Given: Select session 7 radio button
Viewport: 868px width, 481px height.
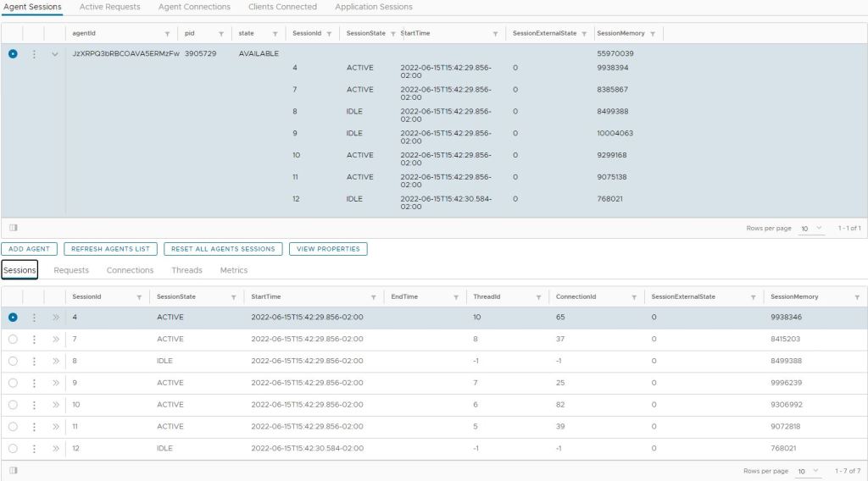Looking at the screenshot, I should tap(13, 340).
